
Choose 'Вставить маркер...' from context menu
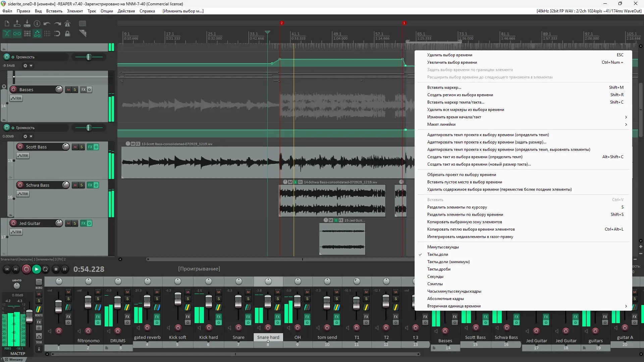(444, 87)
